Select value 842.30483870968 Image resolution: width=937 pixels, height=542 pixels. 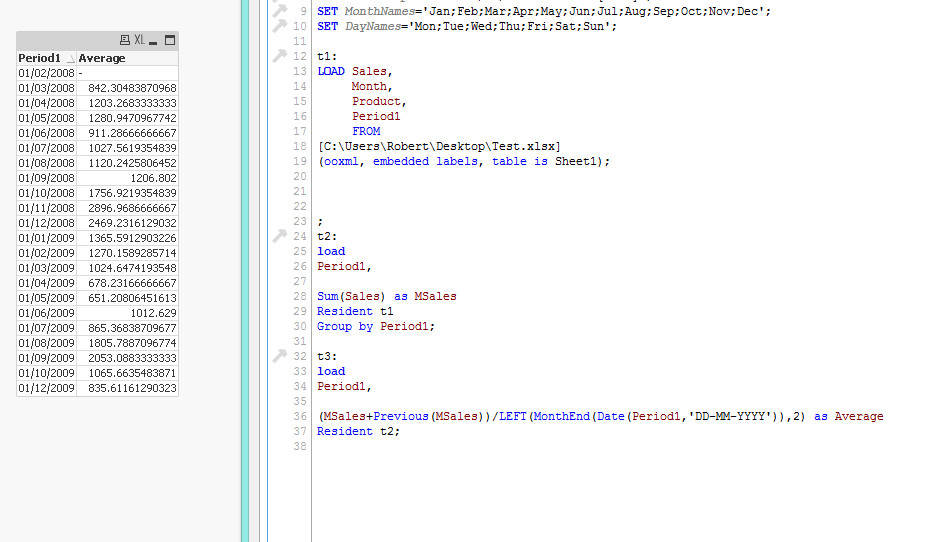click(x=127, y=88)
